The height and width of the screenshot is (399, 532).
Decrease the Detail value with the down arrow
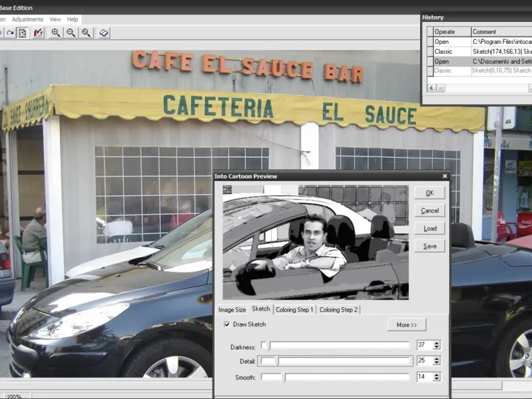437,363
